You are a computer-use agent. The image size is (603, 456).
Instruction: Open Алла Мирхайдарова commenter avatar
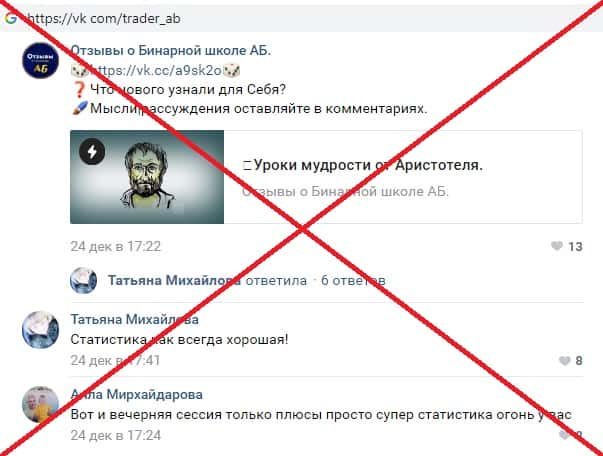point(40,404)
